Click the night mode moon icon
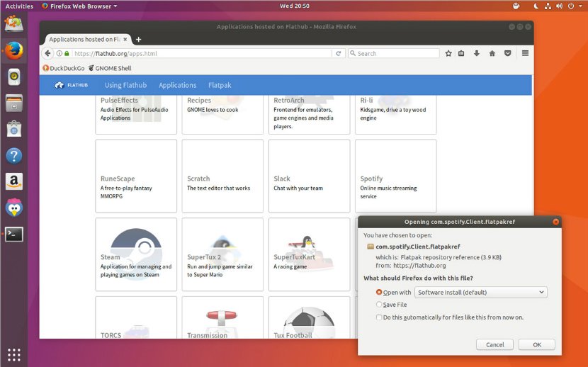 pos(536,6)
